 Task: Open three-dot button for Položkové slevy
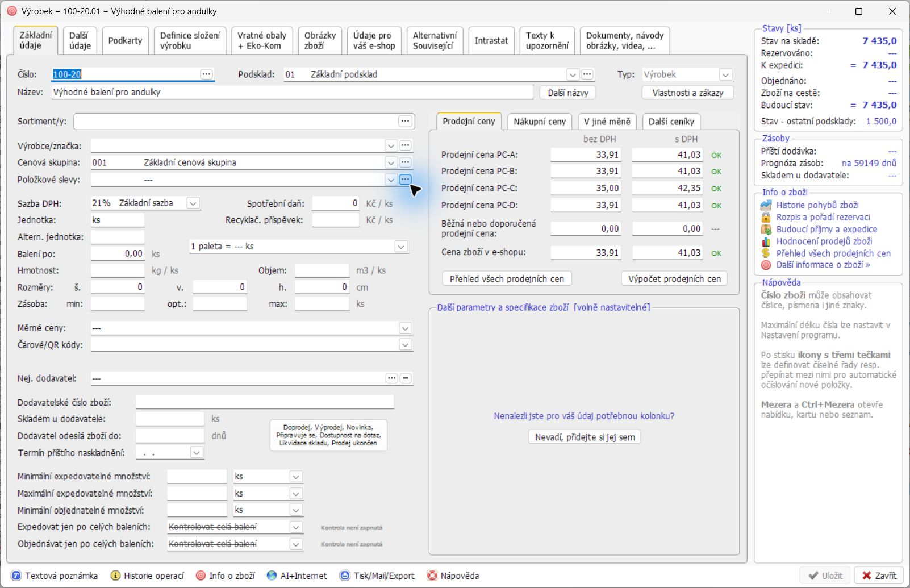[405, 180]
